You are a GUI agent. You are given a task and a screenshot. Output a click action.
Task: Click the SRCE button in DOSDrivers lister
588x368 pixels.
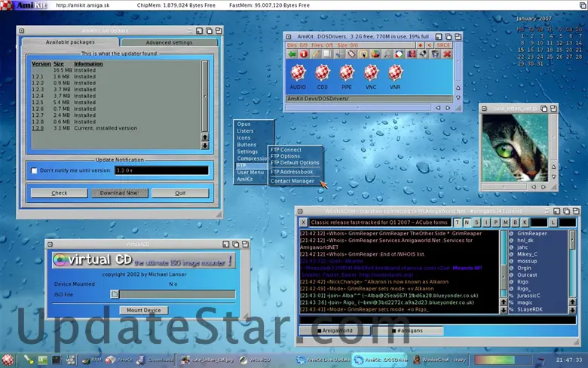pos(443,45)
